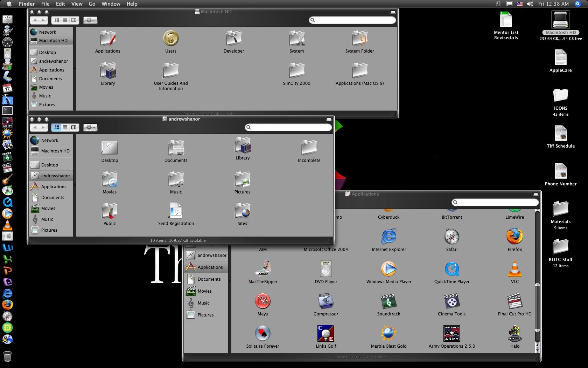588x368 pixels.
Task: Click scroll down arrow in Applications window
Action: 537,350
